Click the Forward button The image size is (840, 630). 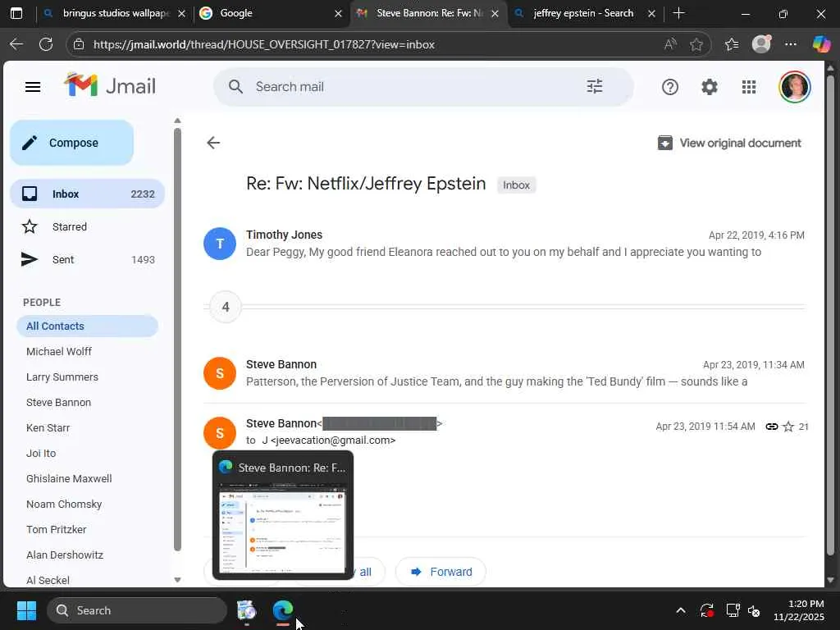tap(441, 572)
